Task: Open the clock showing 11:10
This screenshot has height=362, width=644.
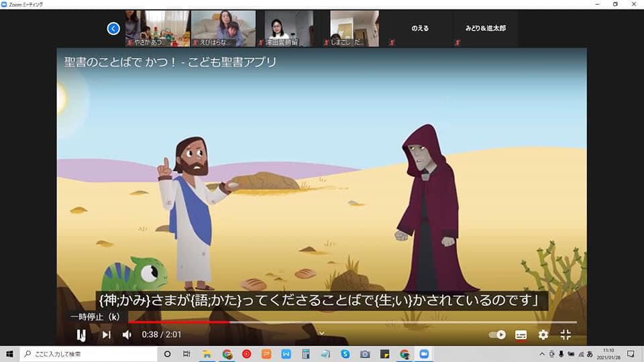Action: [608, 354]
